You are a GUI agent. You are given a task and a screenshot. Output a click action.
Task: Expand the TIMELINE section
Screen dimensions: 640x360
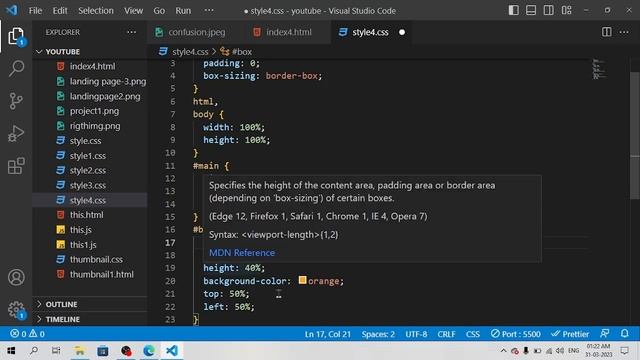click(x=62, y=319)
